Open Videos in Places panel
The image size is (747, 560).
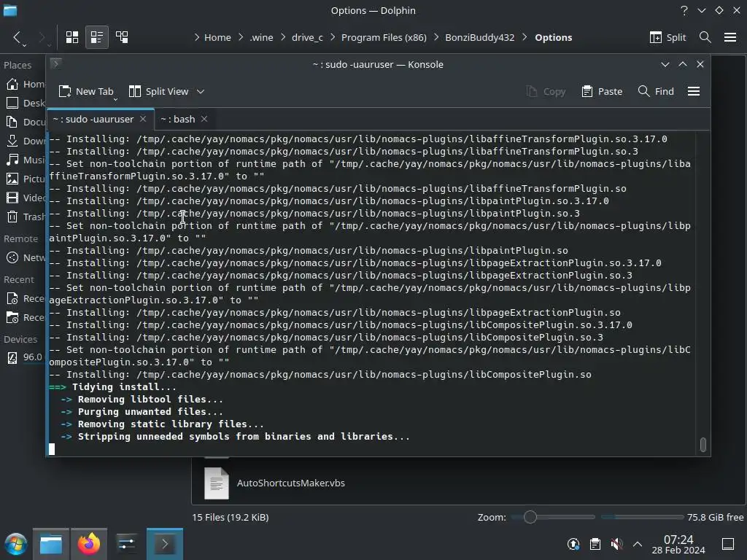[25, 198]
